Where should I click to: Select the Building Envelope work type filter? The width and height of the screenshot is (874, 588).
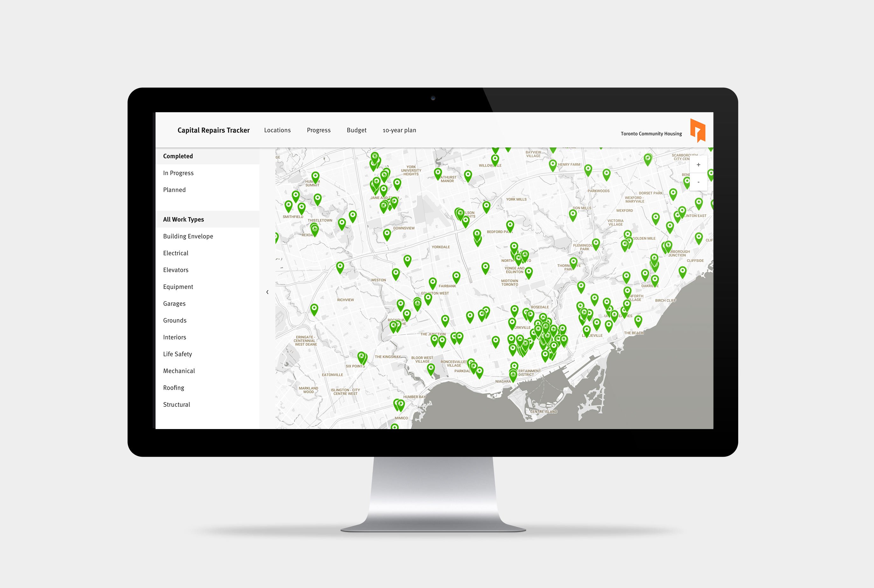point(189,236)
